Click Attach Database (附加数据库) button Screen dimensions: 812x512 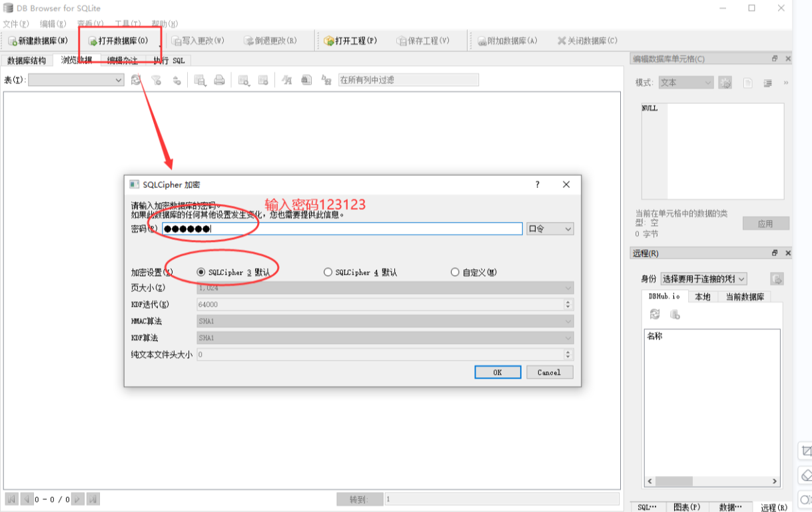(507, 41)
